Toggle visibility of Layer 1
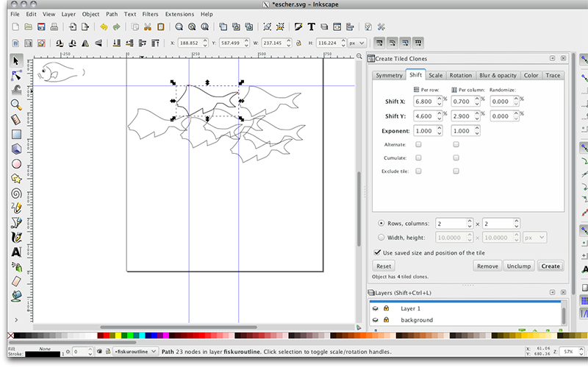The height and width of the screenshot is (368, 588). [376, 308]
